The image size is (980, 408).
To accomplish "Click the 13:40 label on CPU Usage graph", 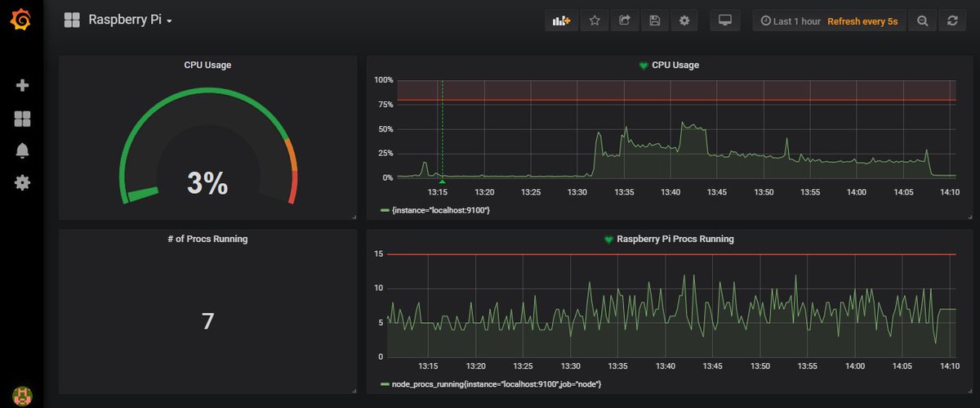I will 671,192.
